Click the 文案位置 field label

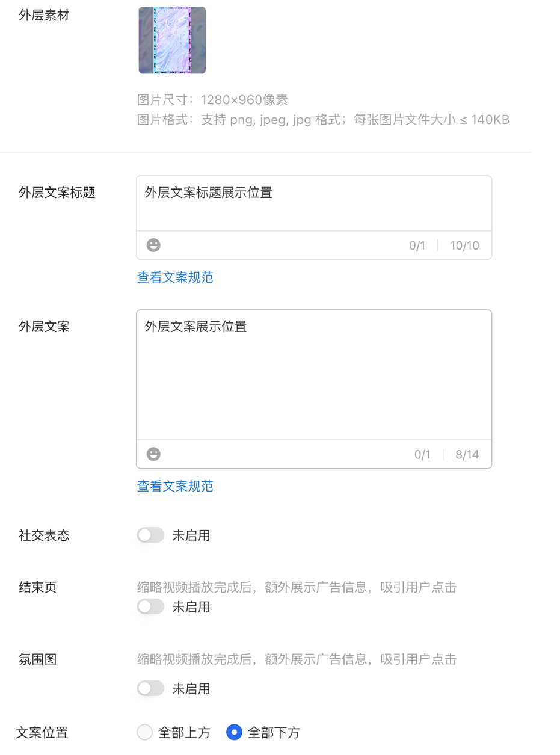pos(42,733)
